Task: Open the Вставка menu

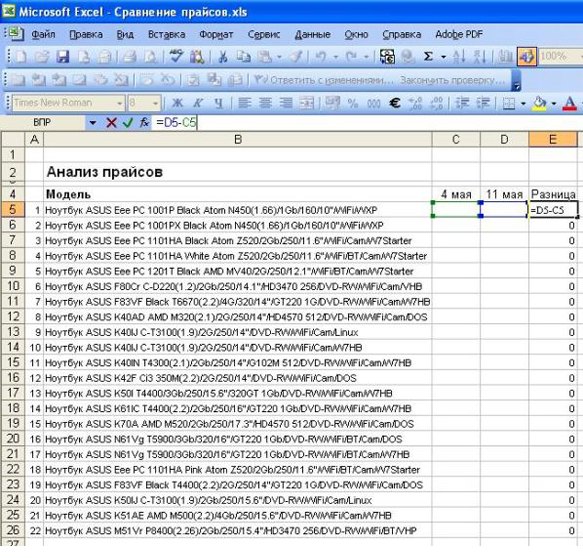Action: click(167, 34)
